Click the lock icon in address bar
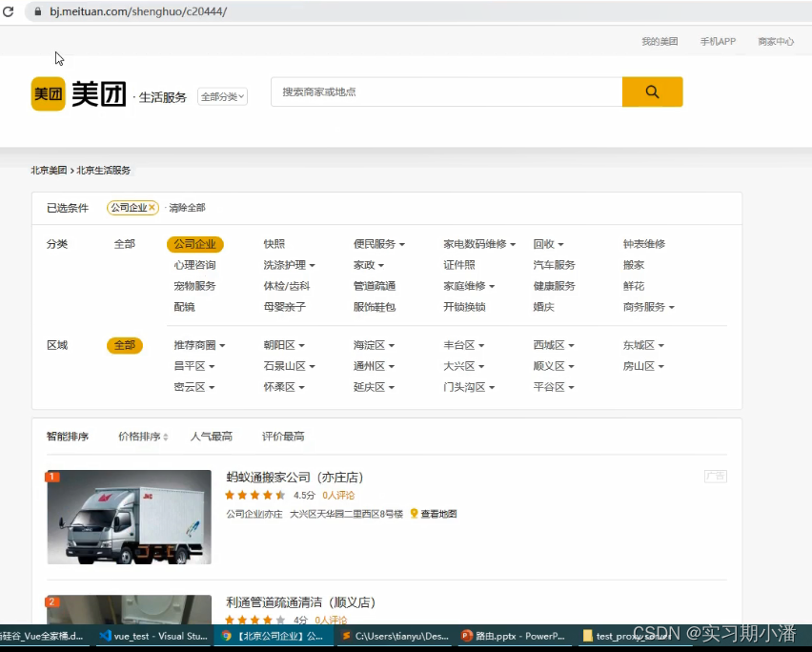Viewport: 812px width, 652px height. pos(38,11)
